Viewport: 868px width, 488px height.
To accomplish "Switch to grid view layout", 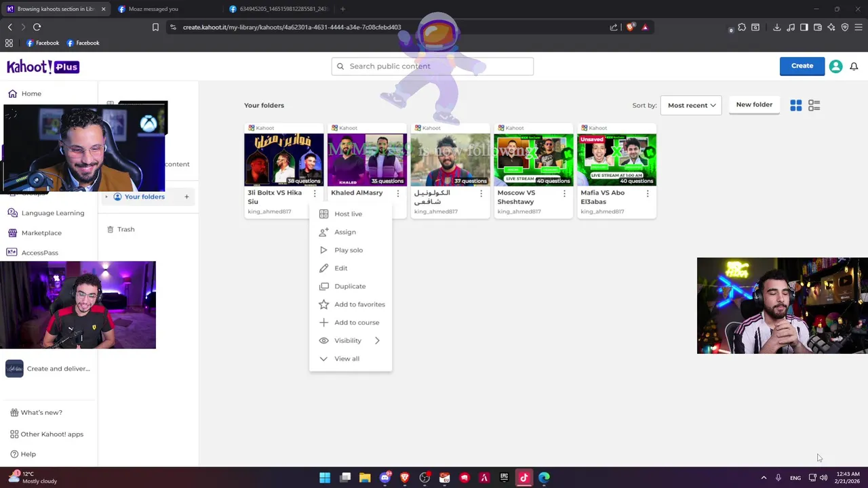I will point(795,105).
